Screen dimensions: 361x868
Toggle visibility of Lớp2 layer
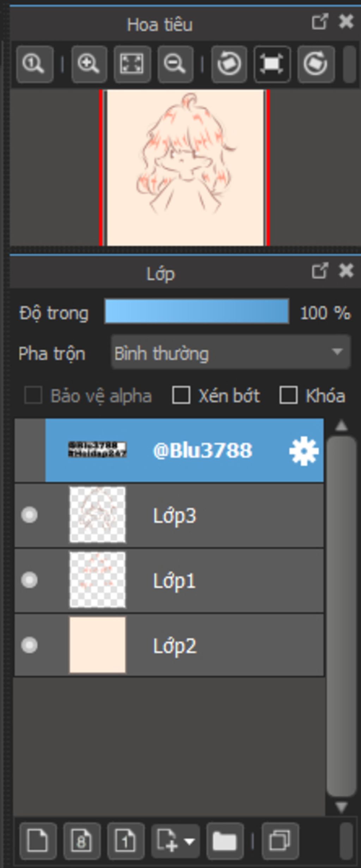tap(29, 645)
